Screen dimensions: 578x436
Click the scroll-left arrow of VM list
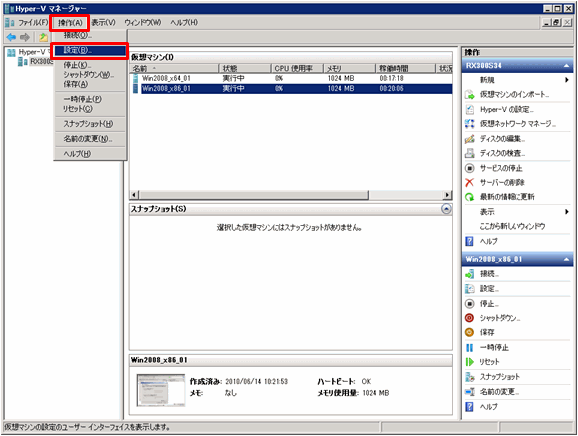[134, 195]
